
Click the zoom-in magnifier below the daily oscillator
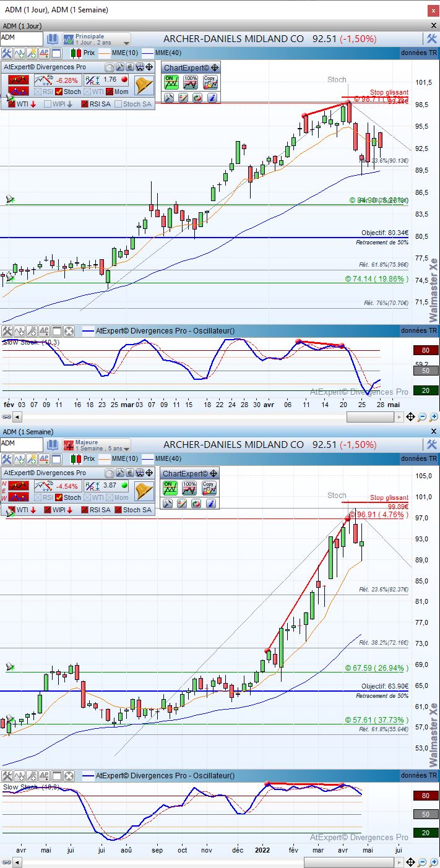[x=433, y=418]
